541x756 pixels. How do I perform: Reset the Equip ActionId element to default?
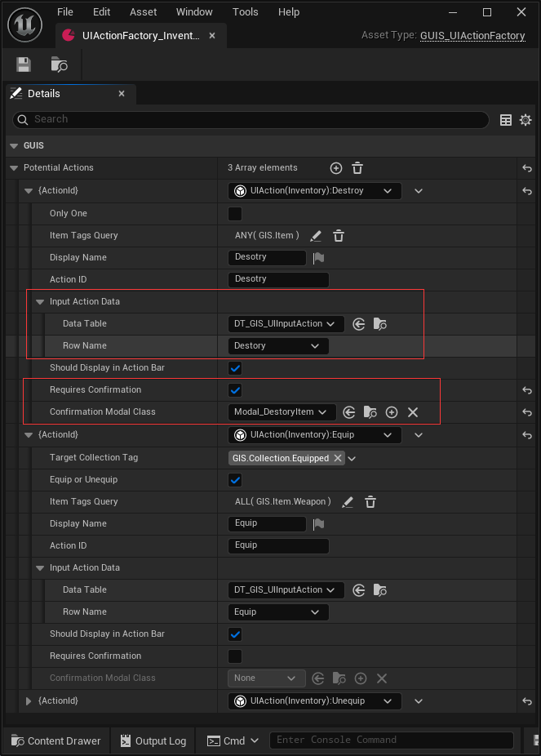point(527,435)
